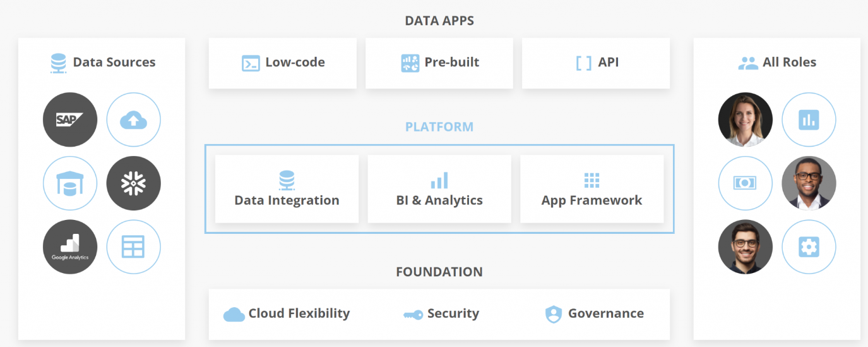The width and height of the screenshot is (868, 347).
Task: Select the API data app card
Action: click(x=596, y=63)
